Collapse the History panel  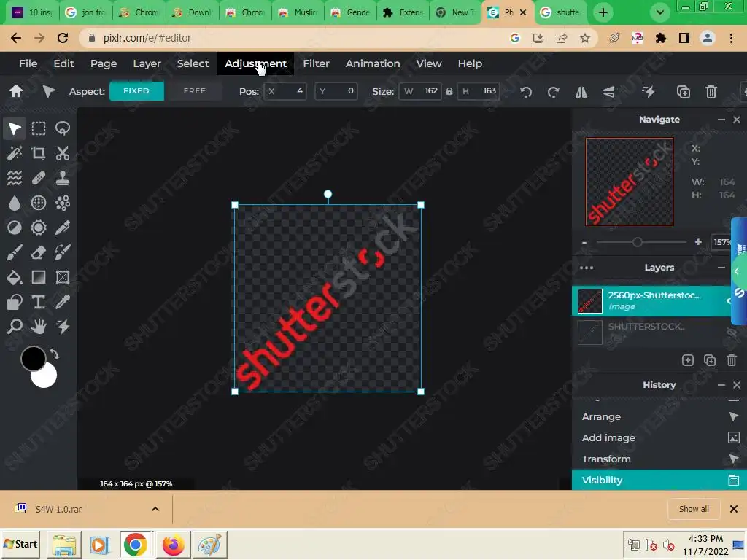pyautogui.click(x=721, y=385)
